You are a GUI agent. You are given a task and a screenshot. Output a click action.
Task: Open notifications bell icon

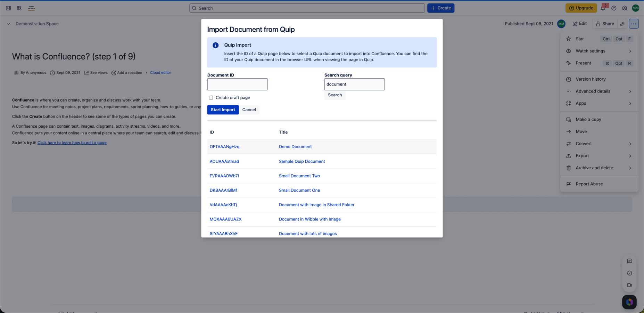(x=603, y=8)
